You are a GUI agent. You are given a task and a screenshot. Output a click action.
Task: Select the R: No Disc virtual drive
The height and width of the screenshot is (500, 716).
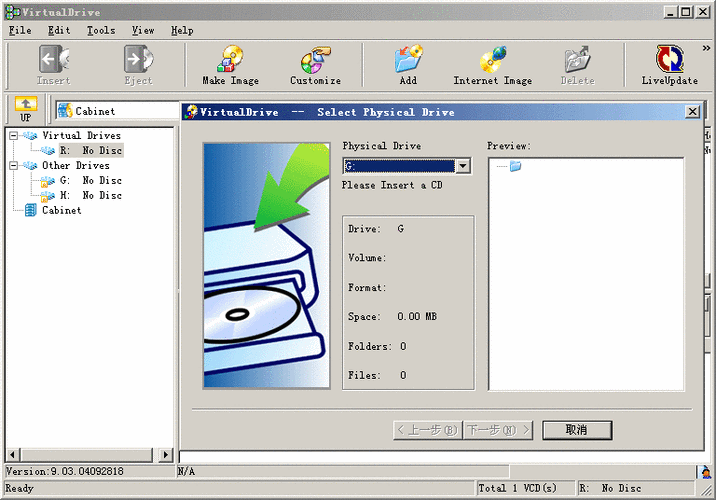90,151
